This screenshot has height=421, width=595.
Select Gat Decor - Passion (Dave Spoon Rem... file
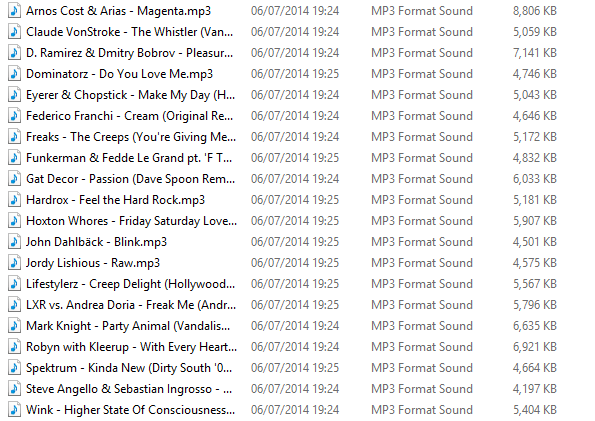131,179
